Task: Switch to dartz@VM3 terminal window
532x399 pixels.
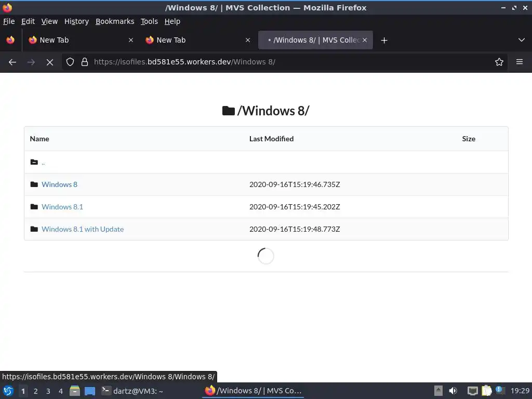Action: click(132, 391)
